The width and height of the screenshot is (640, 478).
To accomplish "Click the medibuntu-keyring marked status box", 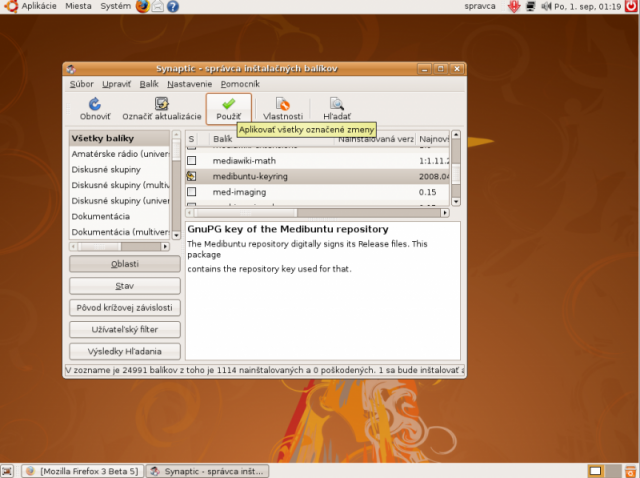I will coord(191,176).
